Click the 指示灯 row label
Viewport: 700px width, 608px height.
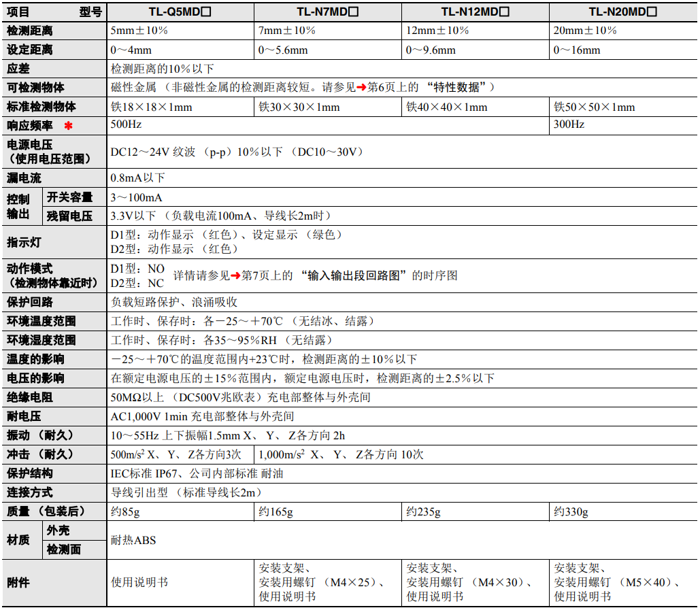(24, 242)
